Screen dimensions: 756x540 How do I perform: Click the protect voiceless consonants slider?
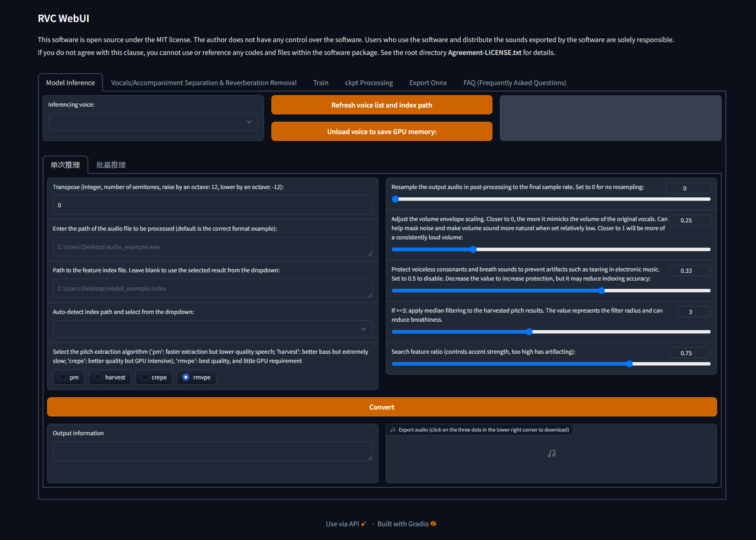551,291
